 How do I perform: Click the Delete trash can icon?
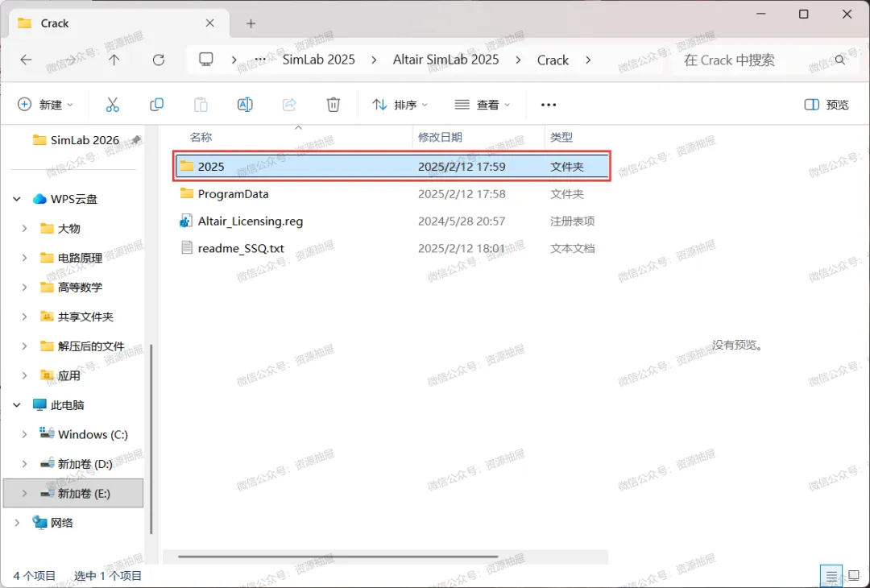coord(333,104)
